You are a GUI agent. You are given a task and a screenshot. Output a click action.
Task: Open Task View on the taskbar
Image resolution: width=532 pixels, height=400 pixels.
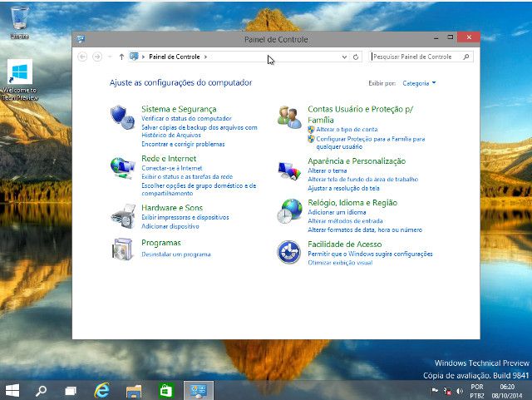pos(71,391)
